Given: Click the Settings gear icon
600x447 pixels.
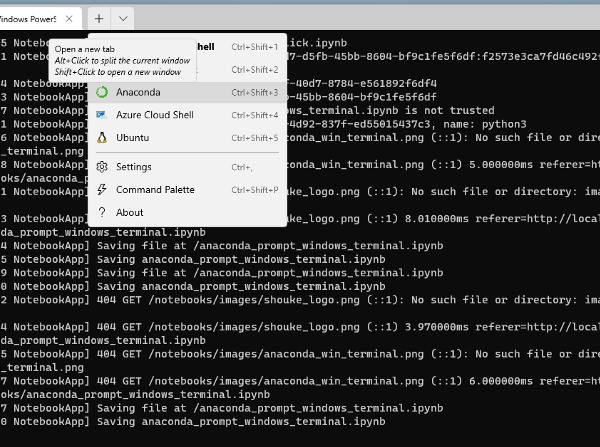Looking at the screenshot, I should tap(101, 167).
